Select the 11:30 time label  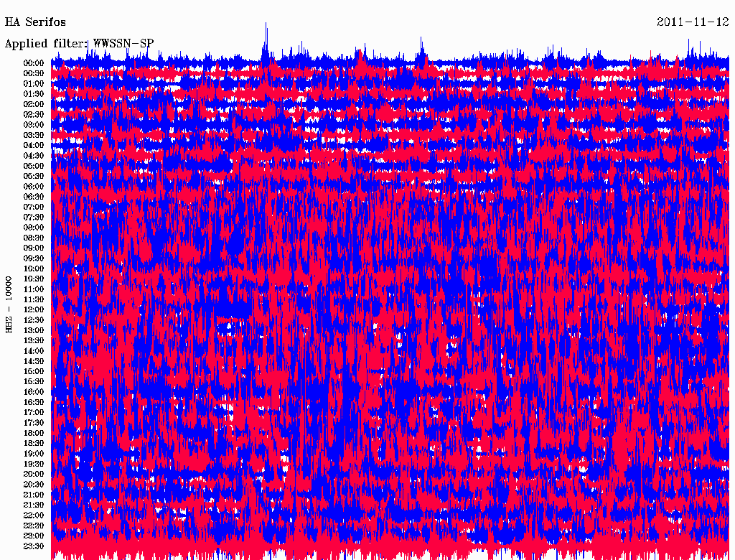[x=34, y=299]
